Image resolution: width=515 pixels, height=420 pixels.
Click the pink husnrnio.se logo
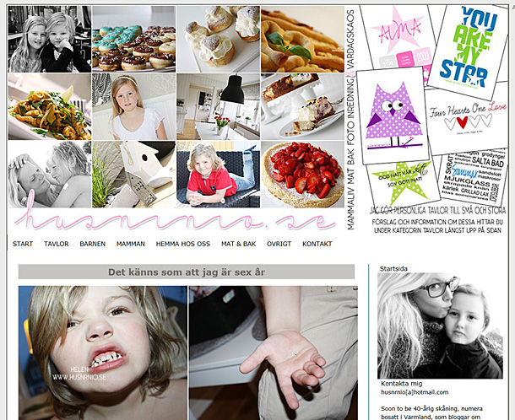(x=176, y=220)
